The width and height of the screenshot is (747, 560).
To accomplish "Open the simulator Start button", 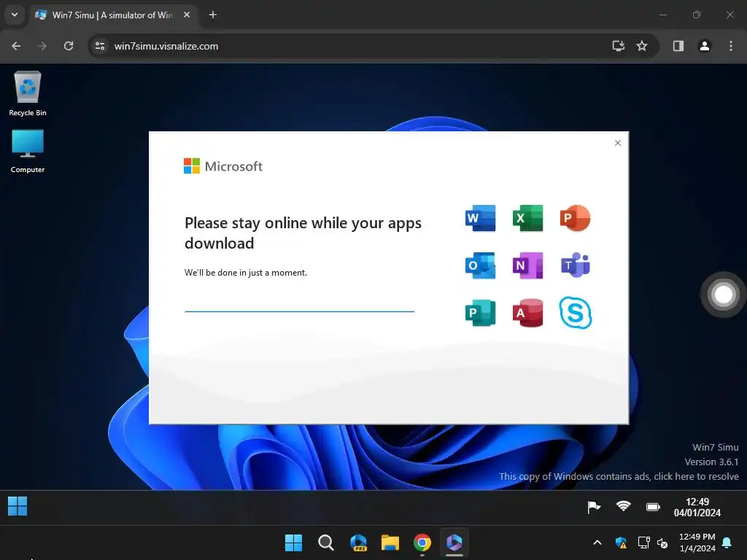I will point(18,506).
